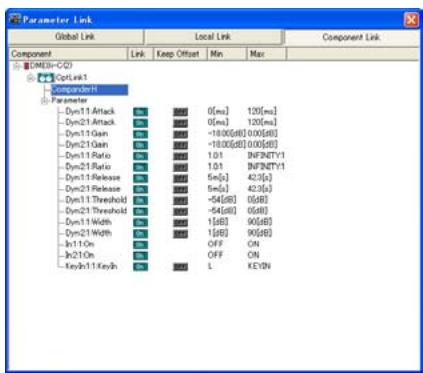Screen dimensions: 423x373
Task: Open the Component Link tab
Action: pos(351,37)
